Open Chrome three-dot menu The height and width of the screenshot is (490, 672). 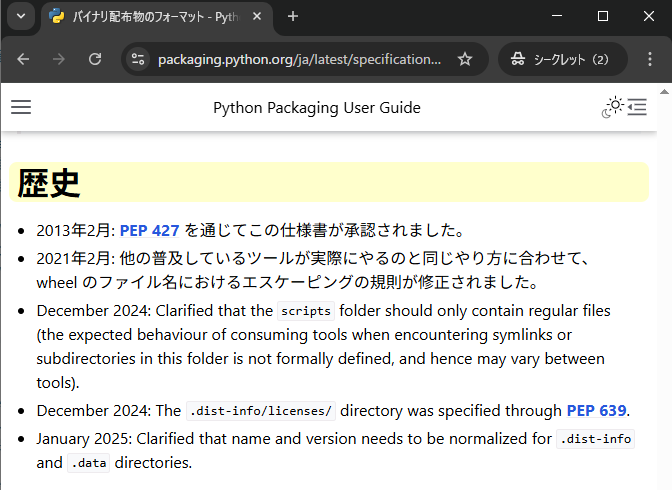tap(650, 59)
